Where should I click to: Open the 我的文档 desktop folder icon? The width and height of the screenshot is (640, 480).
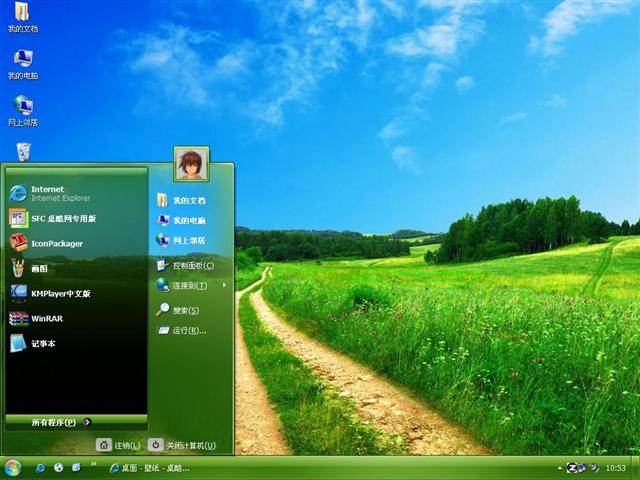pyautogui.click(x=23, y=16)
